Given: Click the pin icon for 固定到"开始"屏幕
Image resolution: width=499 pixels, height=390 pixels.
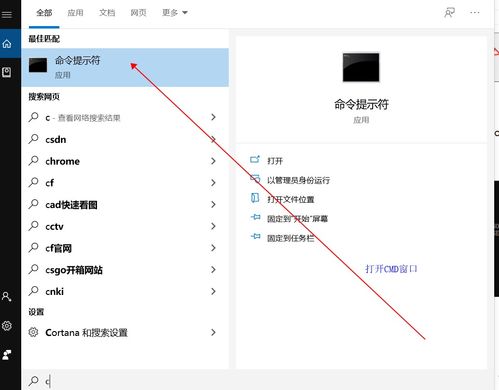Looking at the screenshot, I should coord(255,217).
